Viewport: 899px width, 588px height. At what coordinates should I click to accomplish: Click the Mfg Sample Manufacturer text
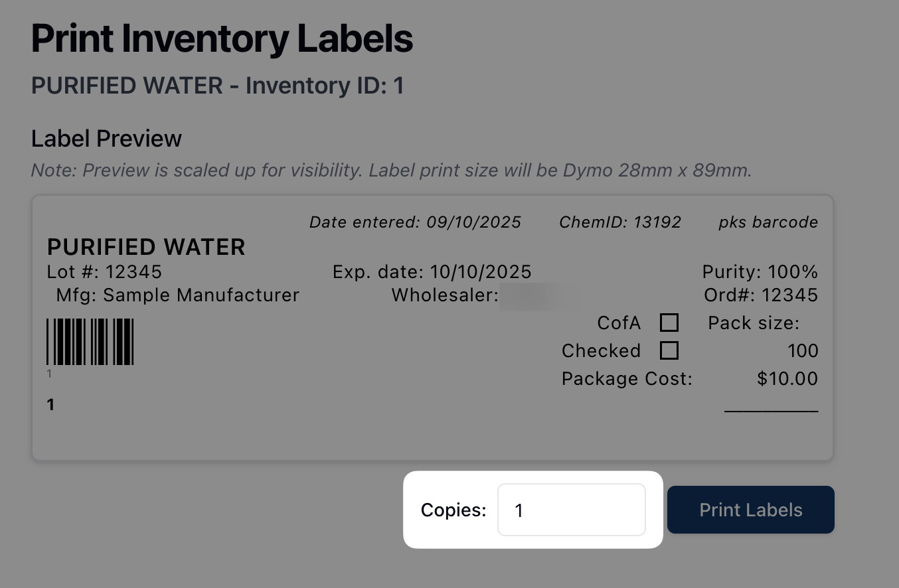tap(177, 295)
